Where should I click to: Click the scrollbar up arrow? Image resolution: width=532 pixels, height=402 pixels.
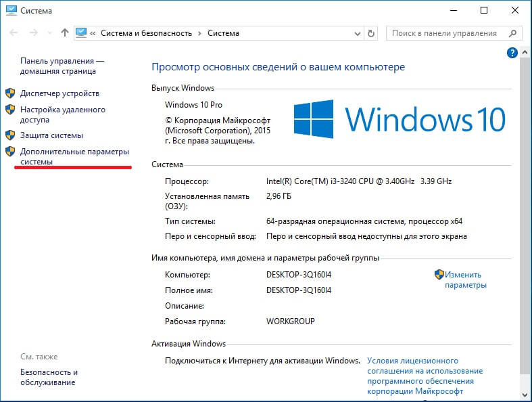pyautogui.click(x=525, y=53)
